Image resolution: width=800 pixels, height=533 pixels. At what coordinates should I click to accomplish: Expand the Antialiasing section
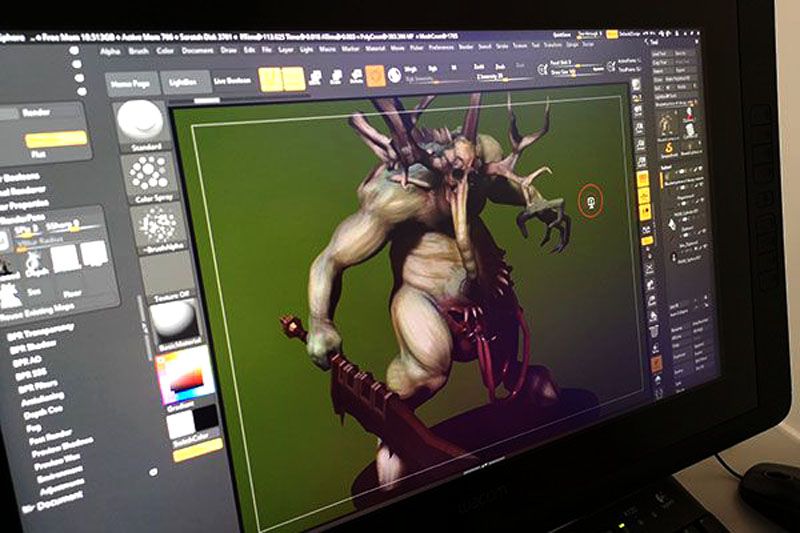pos(43,399)
